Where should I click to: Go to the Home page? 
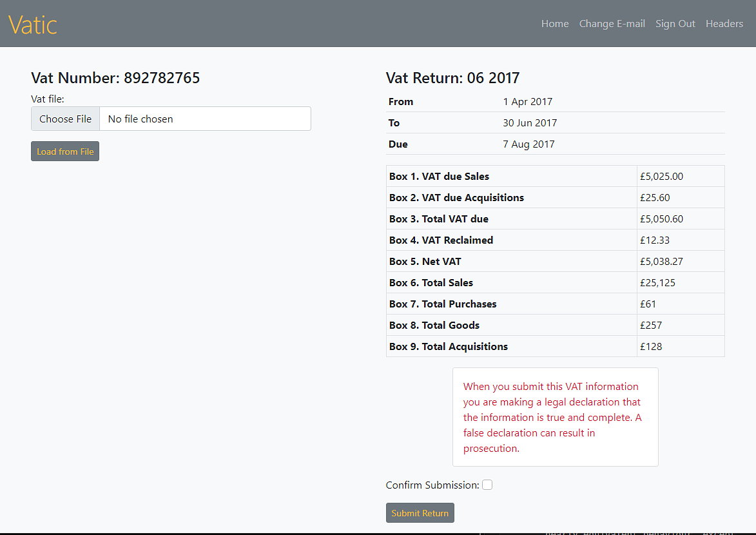(554, 24)
